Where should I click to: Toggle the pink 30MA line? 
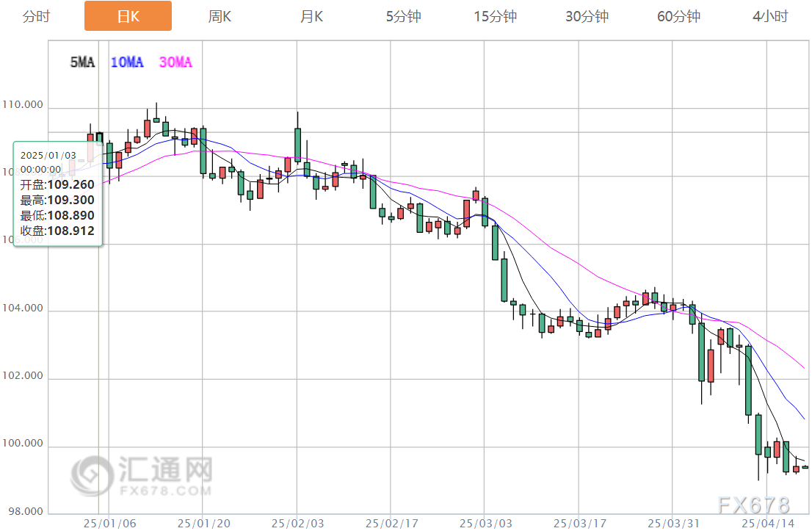click(x=175, y=63)
